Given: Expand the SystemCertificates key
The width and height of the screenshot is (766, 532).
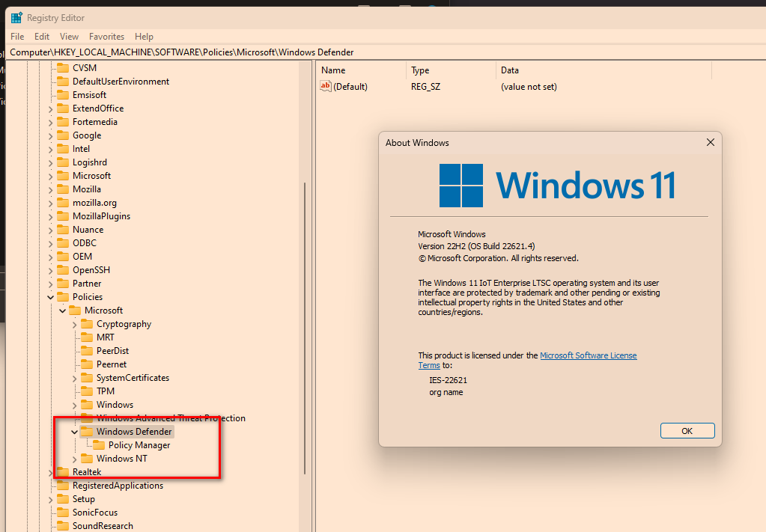Looking at the screenshot, I should click(x=75, y=379).
